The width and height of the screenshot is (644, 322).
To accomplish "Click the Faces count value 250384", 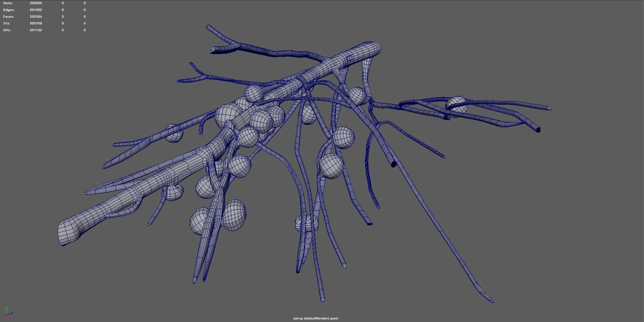I will point(36,16).
